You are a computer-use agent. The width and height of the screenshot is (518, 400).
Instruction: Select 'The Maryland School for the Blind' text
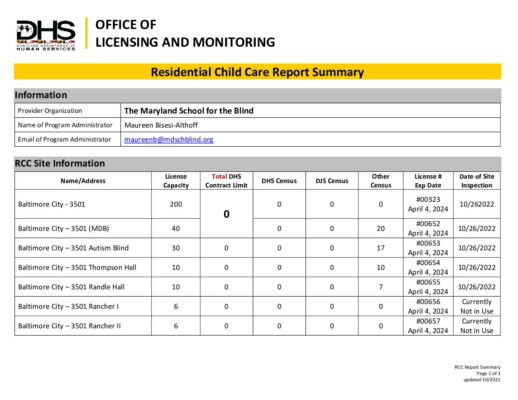[189, 111]
